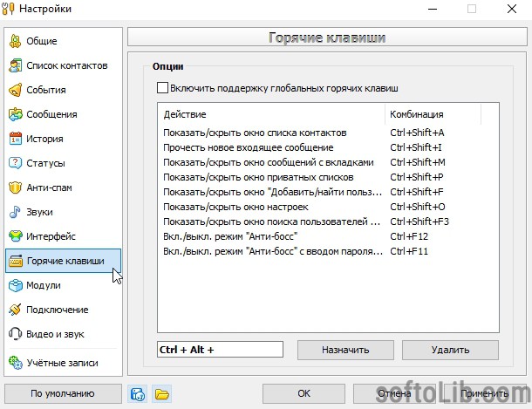532x409 pixels.
Task: Go to Подключение settings
Action: [63, 310]
